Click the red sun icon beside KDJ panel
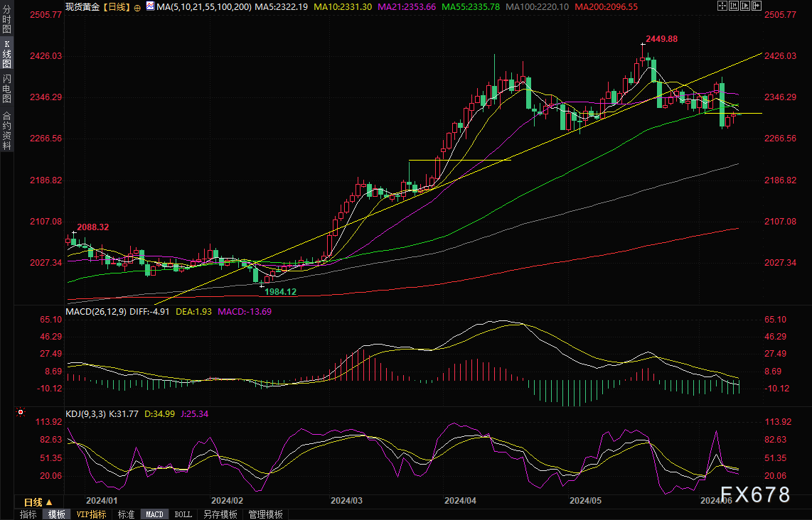 coord(21,412)
